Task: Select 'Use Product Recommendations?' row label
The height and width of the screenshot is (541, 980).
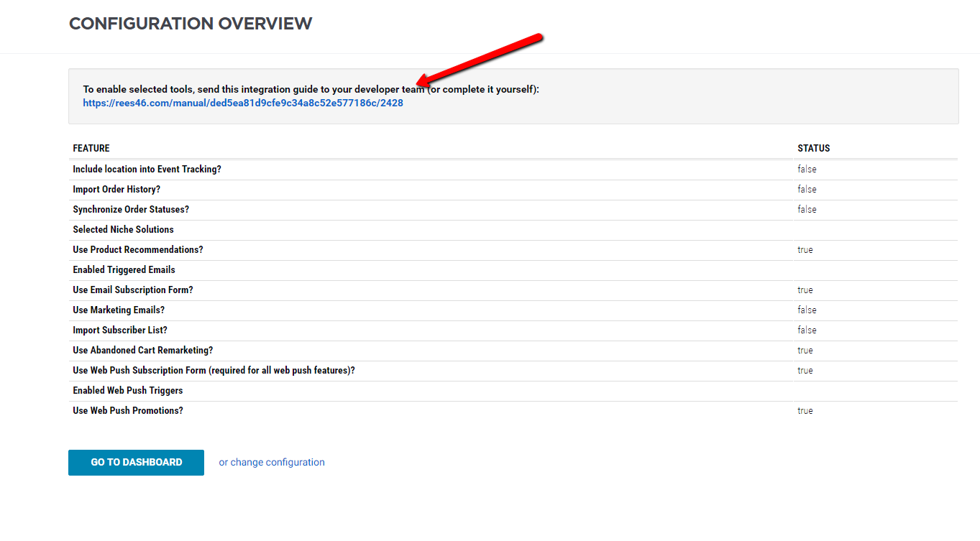Action: [138, 250]
